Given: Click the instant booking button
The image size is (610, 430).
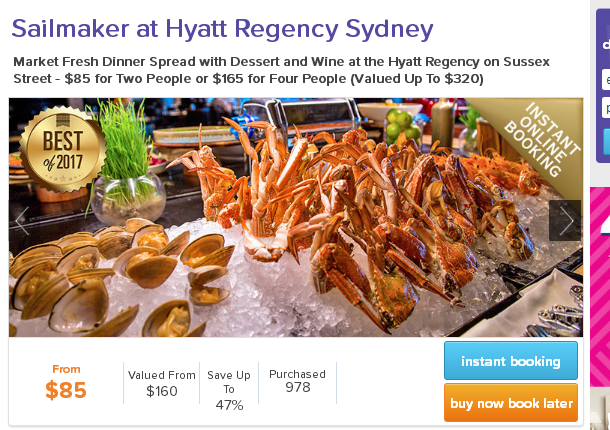Looking at the screenshot, I should coord(511,361).
